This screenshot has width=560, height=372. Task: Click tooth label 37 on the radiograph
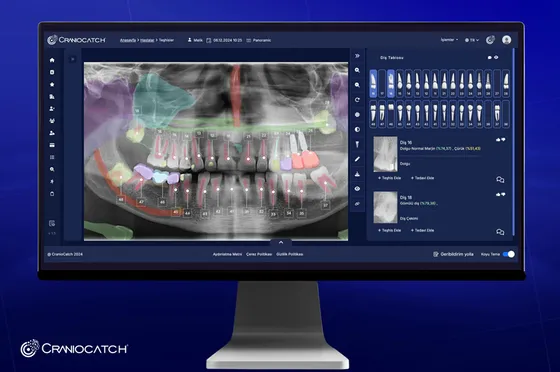tap(325, 206)
